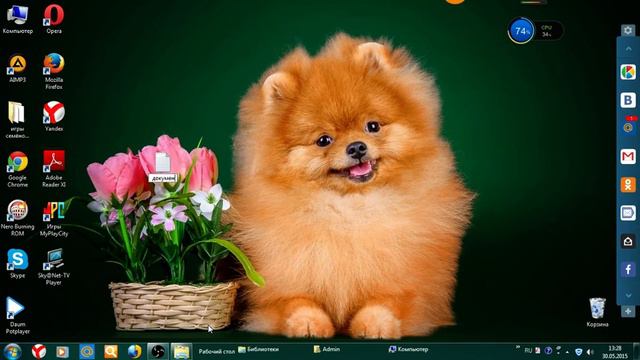This screenshot has width=640, height=360.
Task: Launch Opera from the desktop
Action: coord(54,19)
